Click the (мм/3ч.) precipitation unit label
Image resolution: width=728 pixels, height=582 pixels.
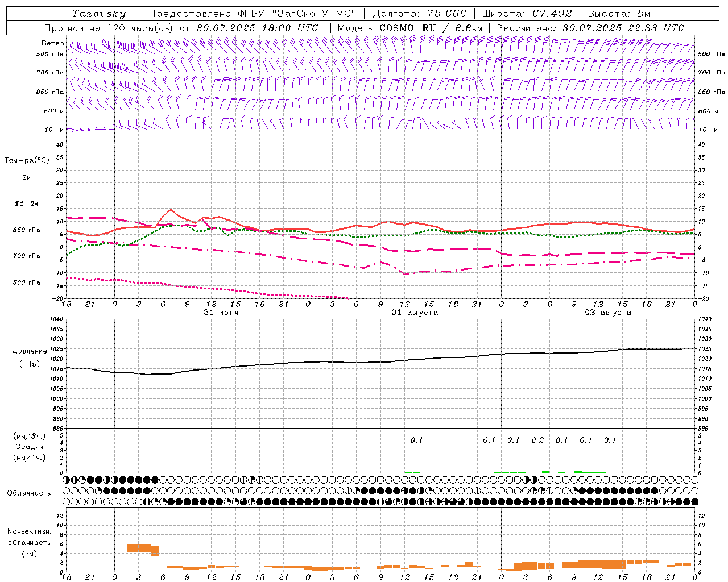tap(30, 436)
